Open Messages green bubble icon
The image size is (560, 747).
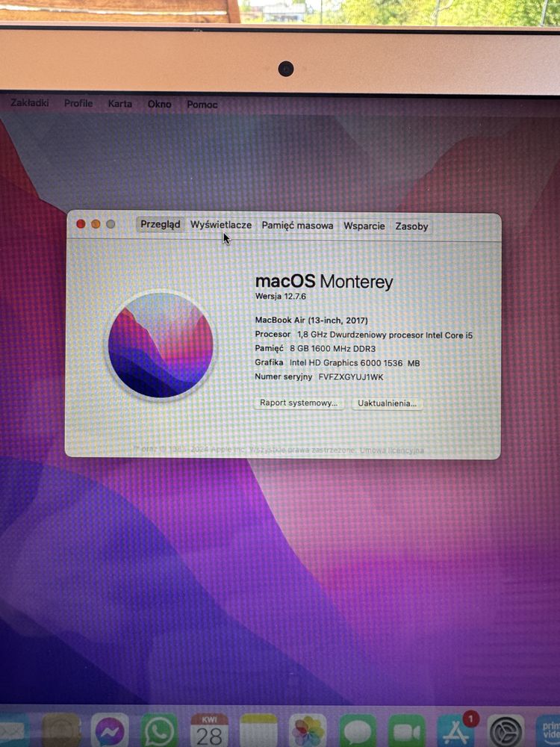pyautogui.click(x=358, y=731)
